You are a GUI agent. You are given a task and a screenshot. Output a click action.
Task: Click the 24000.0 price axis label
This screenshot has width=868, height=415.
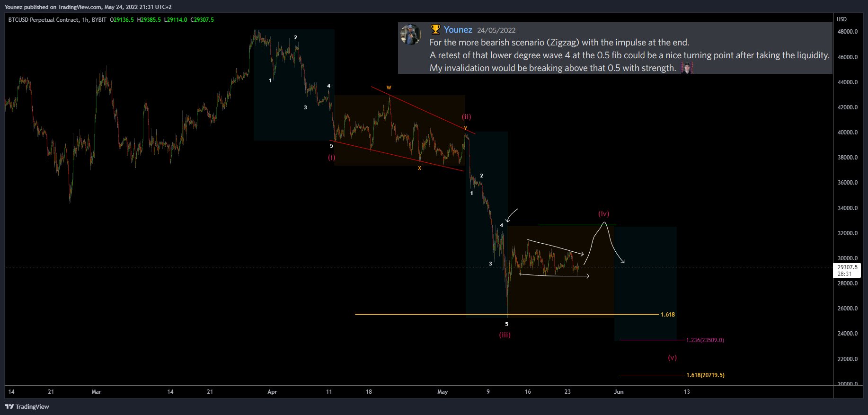coord(847,334)
